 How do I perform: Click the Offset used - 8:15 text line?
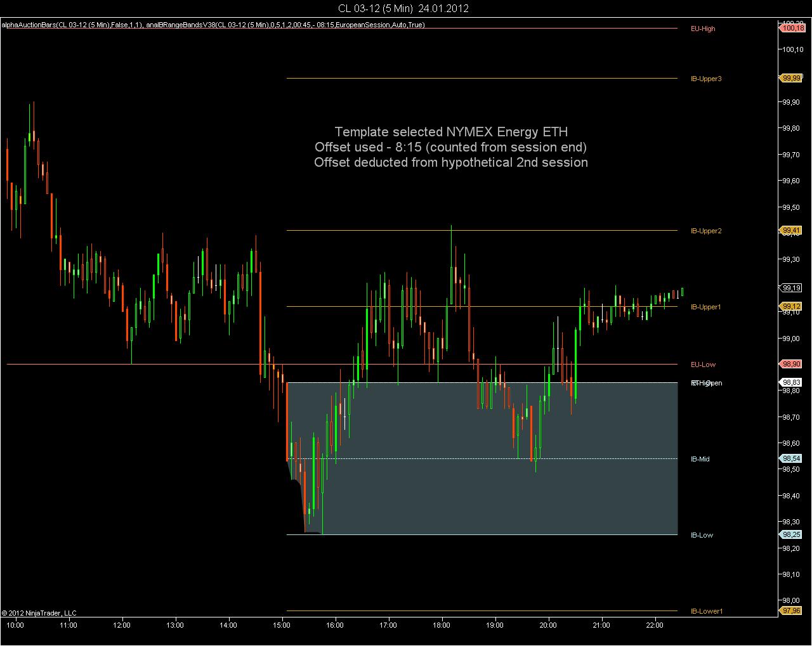[x=451, y=147]
